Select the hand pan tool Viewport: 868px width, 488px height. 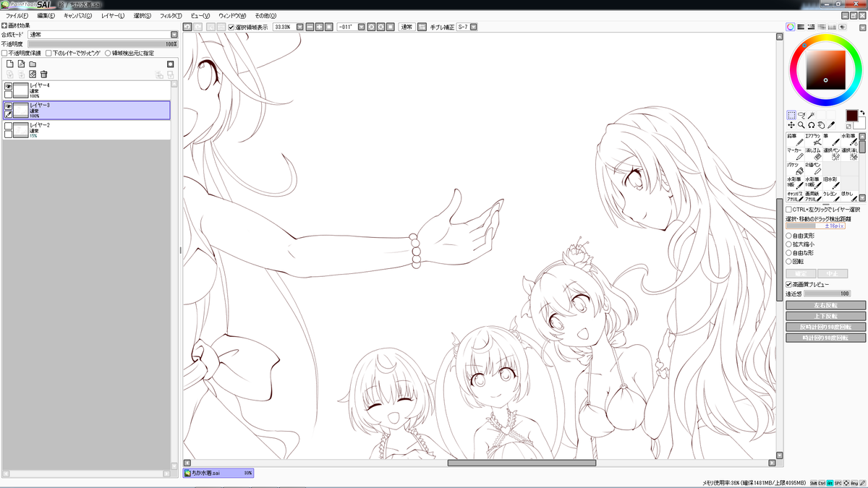tap(822, 125)
